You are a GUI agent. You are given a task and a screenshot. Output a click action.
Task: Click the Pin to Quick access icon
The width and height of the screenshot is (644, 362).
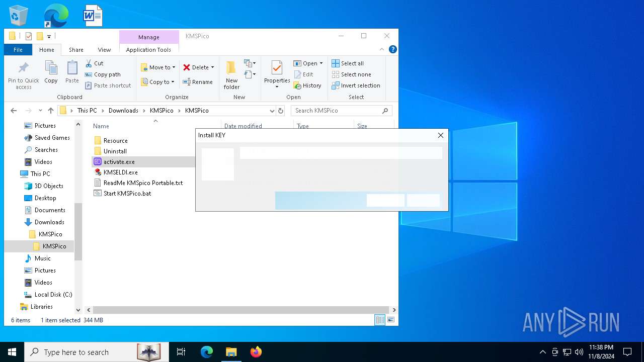pos(23,75)
